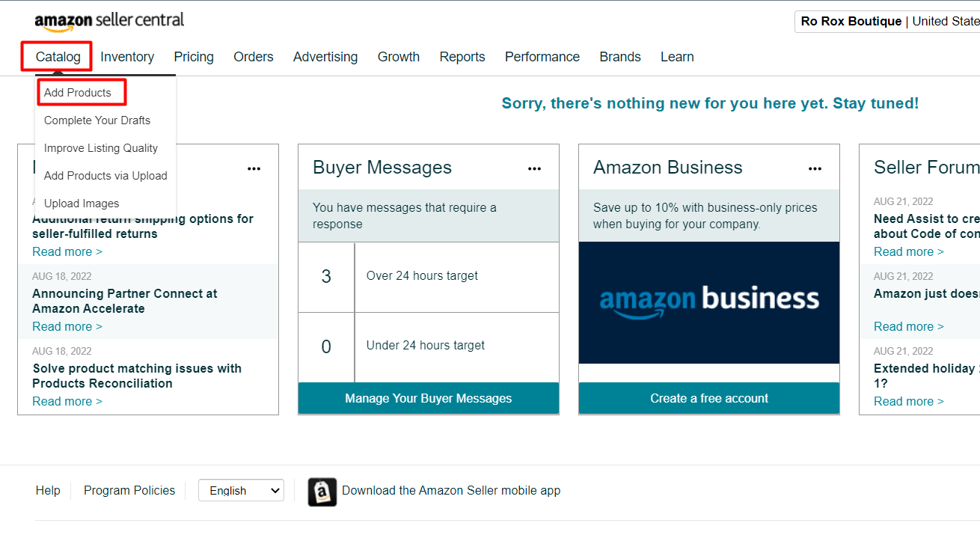This screenshot has width=980, height=535.
Task: Open the Amazon Seller mobile app icon
Action: 322,492
